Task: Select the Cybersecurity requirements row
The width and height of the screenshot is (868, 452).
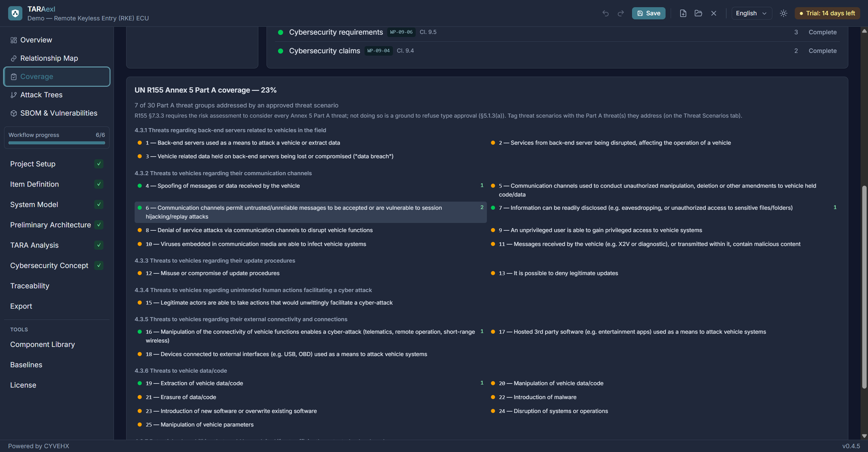Action: 557,33
